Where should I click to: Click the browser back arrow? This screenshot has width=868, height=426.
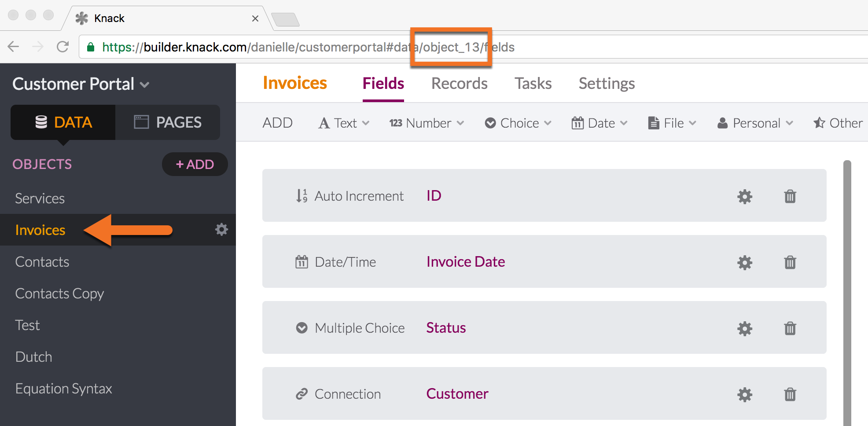[x=14, y=47]
